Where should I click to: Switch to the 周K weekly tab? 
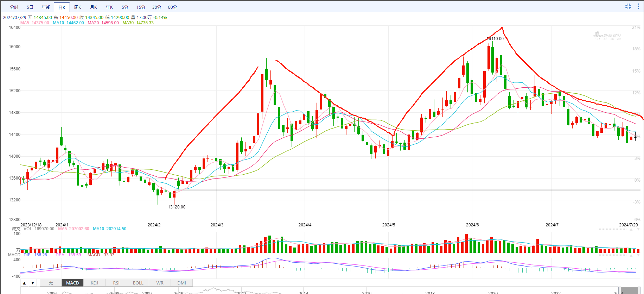coord(78,7)
